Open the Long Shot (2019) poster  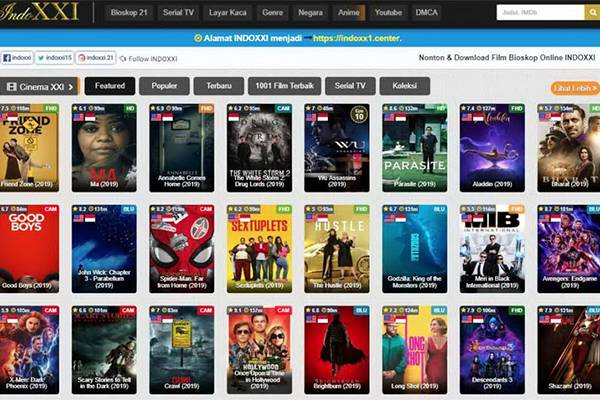(x=414, y=350)
